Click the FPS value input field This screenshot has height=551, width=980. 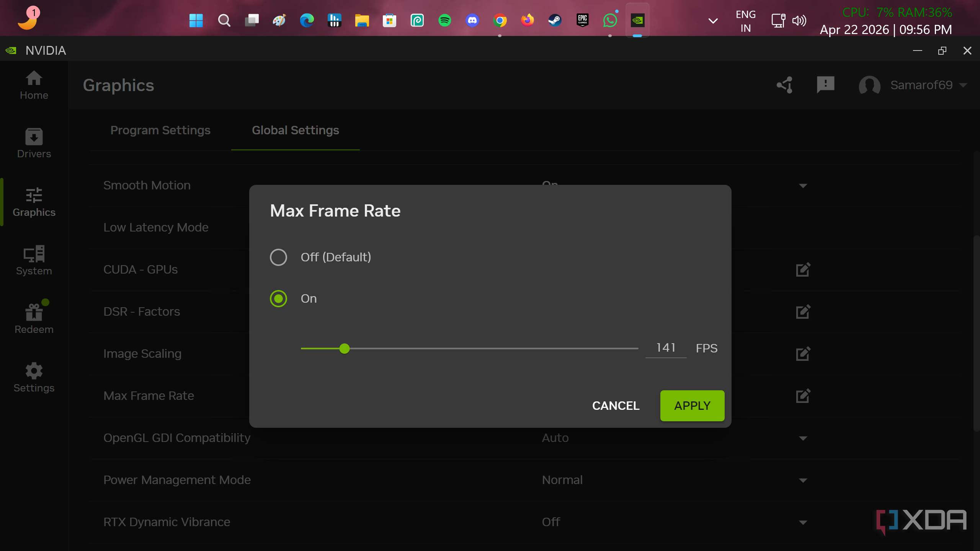click(x=666, y=348)
